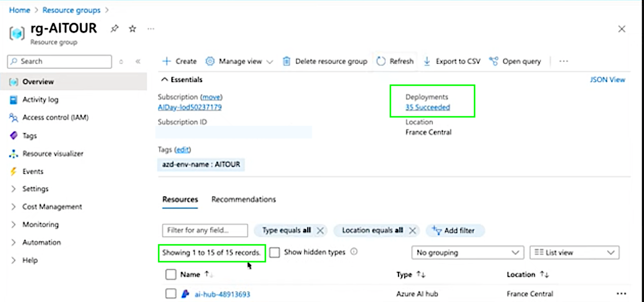Collapse the sidebar with double chevron

(x=138, y=62)
